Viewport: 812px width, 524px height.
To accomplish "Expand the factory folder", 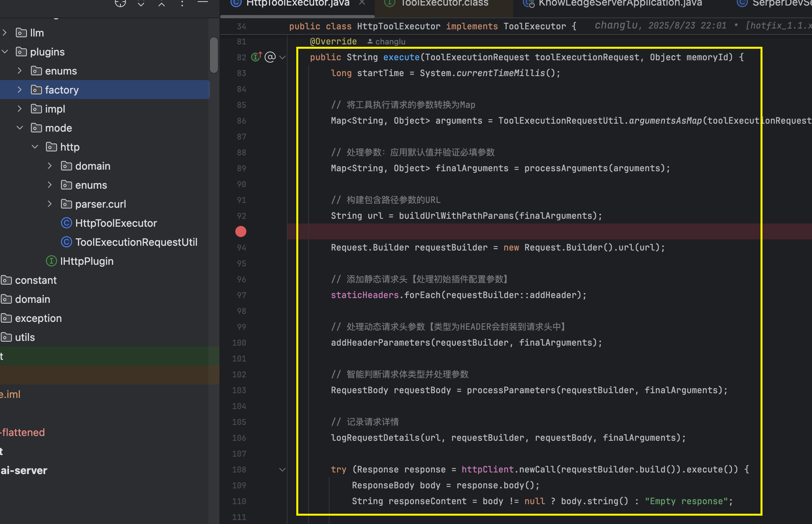I will [19, 90].
